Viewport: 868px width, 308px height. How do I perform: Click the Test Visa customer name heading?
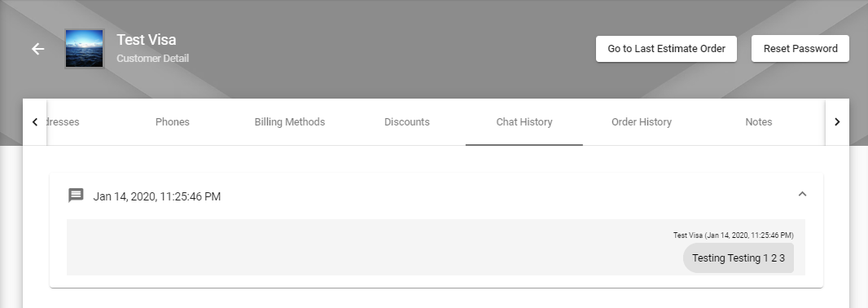point(146,40)
